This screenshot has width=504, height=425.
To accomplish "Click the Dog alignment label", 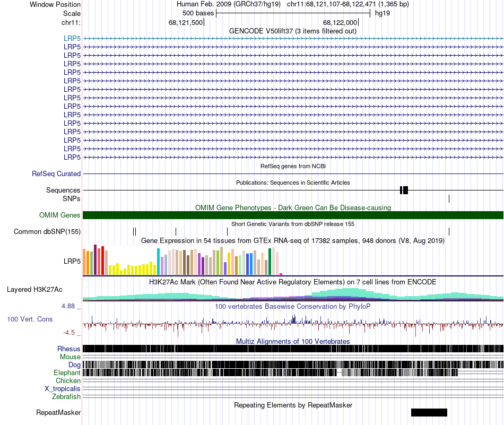I will tap(74, 365).
